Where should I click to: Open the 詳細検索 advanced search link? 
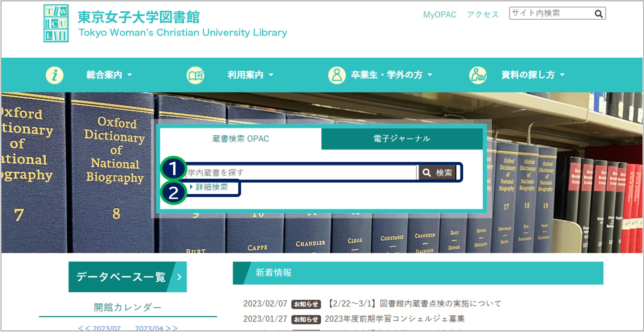point(212,187)
